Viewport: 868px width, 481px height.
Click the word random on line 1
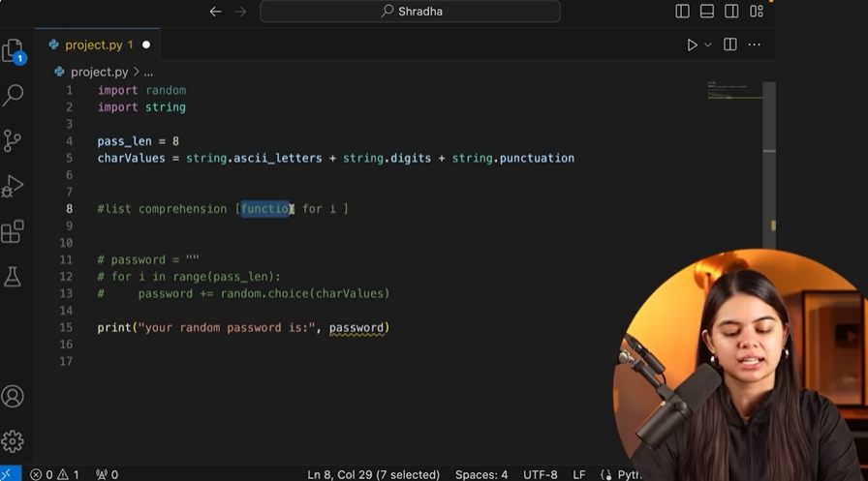[166, 90]
